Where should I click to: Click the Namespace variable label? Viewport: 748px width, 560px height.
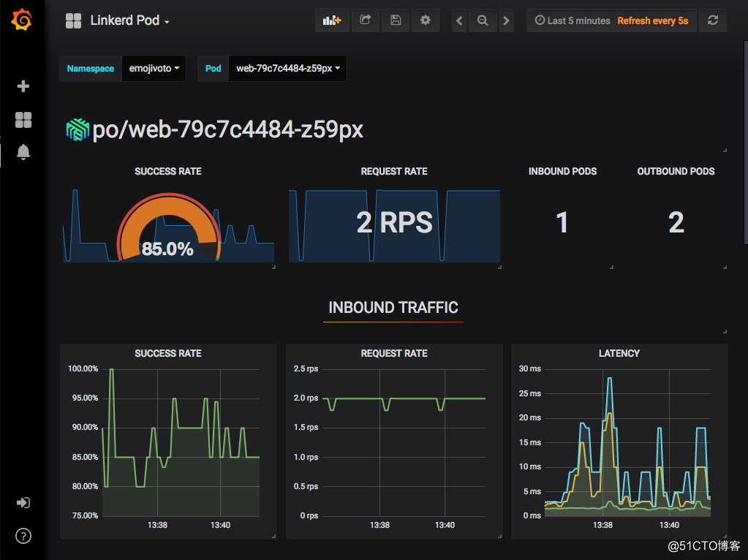tap(91, 68)
